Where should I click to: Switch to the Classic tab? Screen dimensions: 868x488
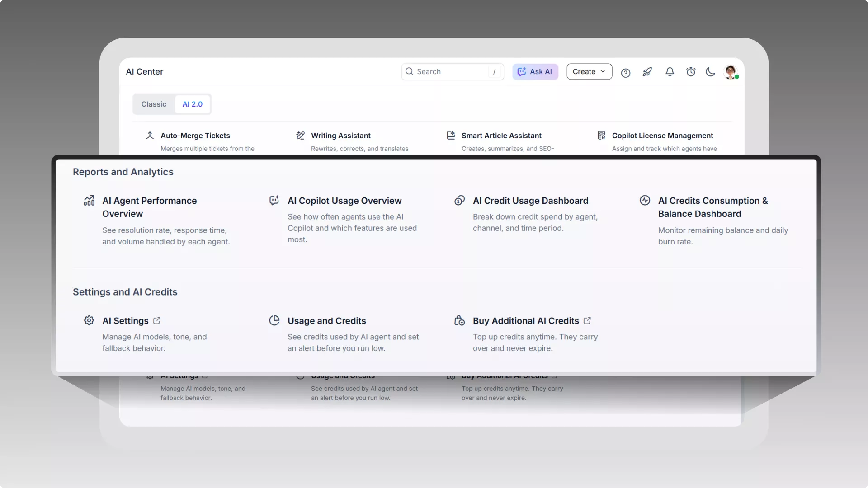pos(154,104)
